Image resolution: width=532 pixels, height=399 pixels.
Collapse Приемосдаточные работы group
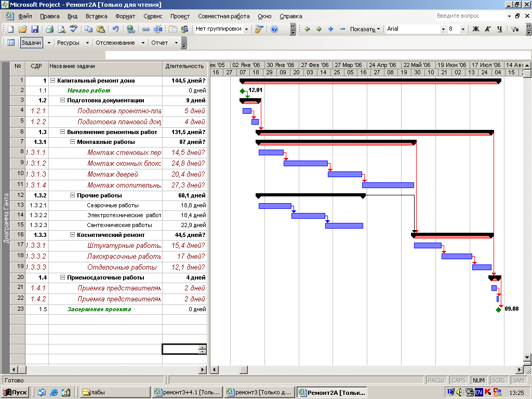(62, 277)
